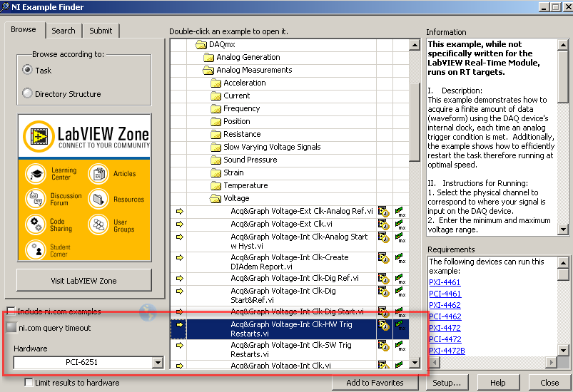Screen dimensions: 573x392
Task: Expand the Current folder
Action: pyautogui.click(x=216, y=96)
